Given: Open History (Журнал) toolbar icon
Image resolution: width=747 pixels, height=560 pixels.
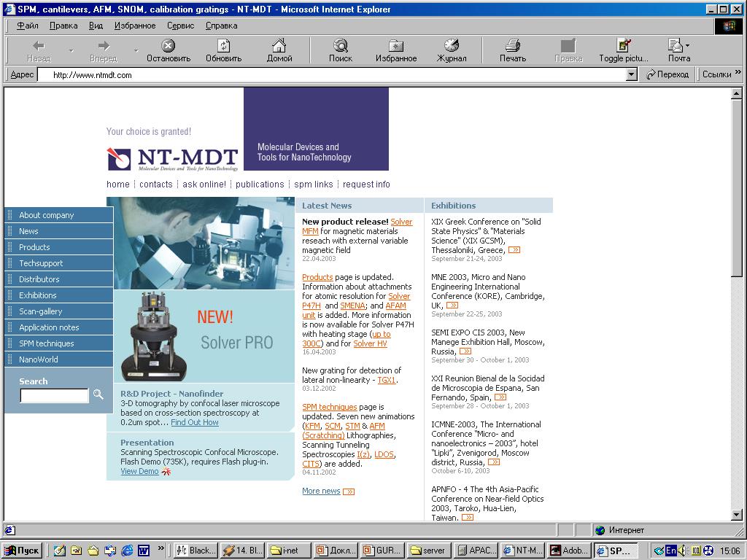Looking at the screenshot, I should pyautogui.click(x=451, y=46).
